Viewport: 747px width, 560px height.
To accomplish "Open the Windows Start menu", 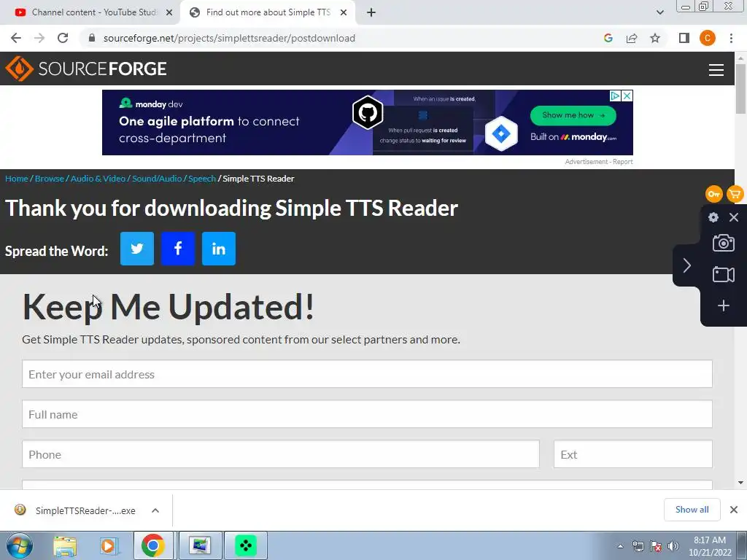I will (19, 545).
